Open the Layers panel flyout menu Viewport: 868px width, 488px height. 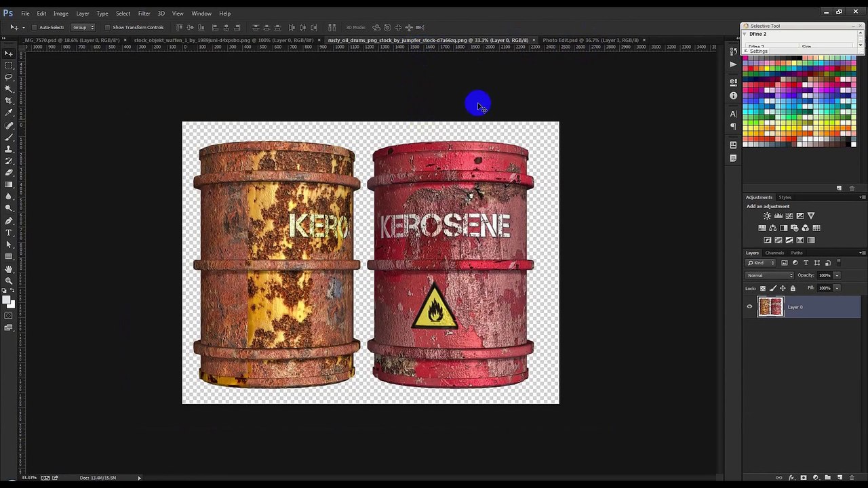click(x=863, y=253)
